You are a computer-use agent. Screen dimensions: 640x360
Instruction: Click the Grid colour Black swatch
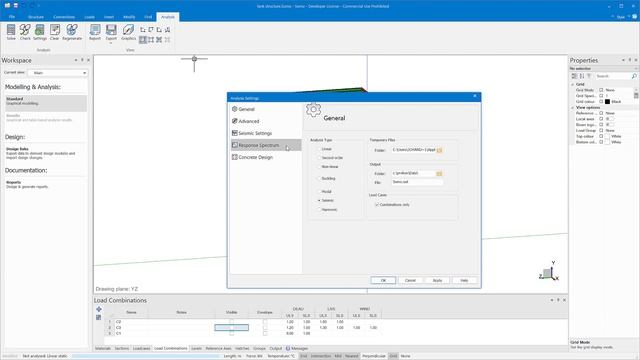pos(607,101)
